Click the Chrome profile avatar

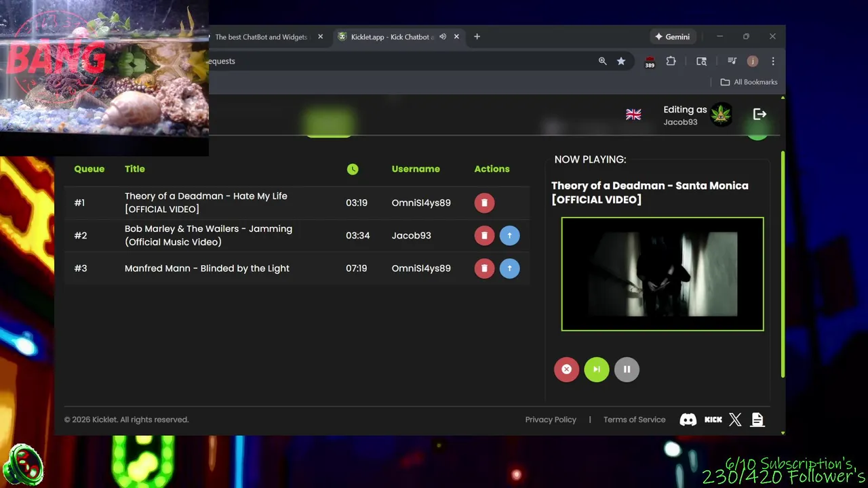(x=752, y=61)
